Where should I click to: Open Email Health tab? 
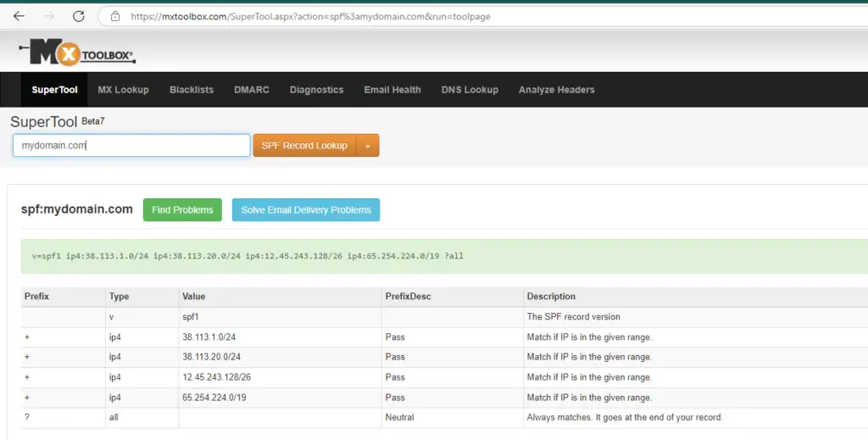click(x=392, y=90)
